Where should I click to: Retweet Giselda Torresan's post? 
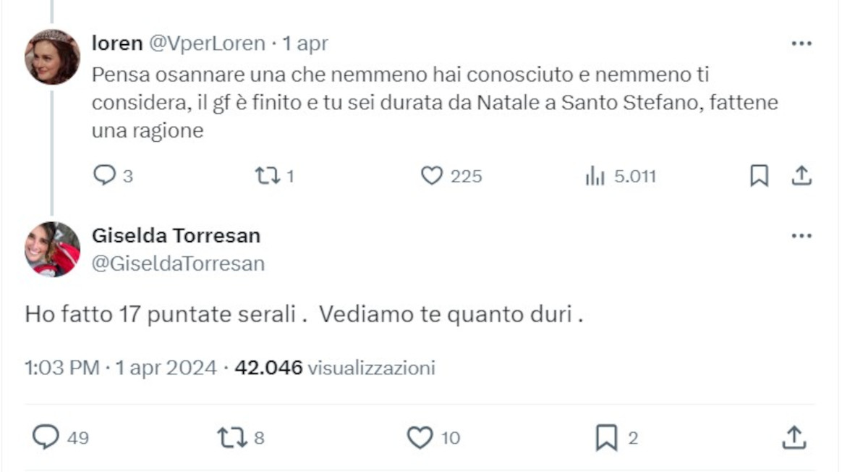point(231,437)
